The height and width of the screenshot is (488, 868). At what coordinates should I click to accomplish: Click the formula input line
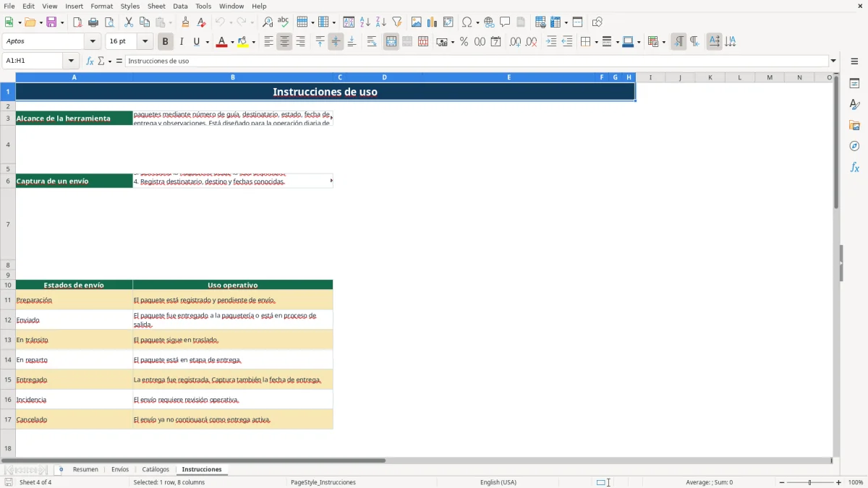[x=477, y=61]
